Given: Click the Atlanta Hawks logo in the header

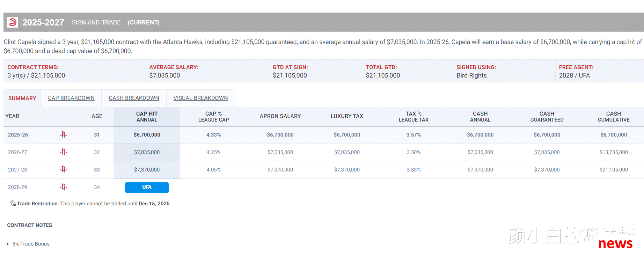Looking at the screenshot, I should click(x=13, y=22).
